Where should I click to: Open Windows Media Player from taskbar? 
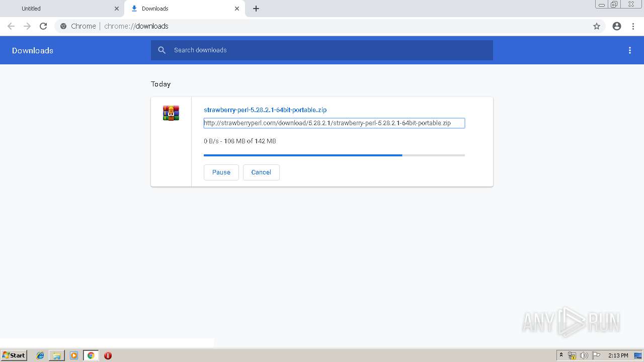click(74, 355)
